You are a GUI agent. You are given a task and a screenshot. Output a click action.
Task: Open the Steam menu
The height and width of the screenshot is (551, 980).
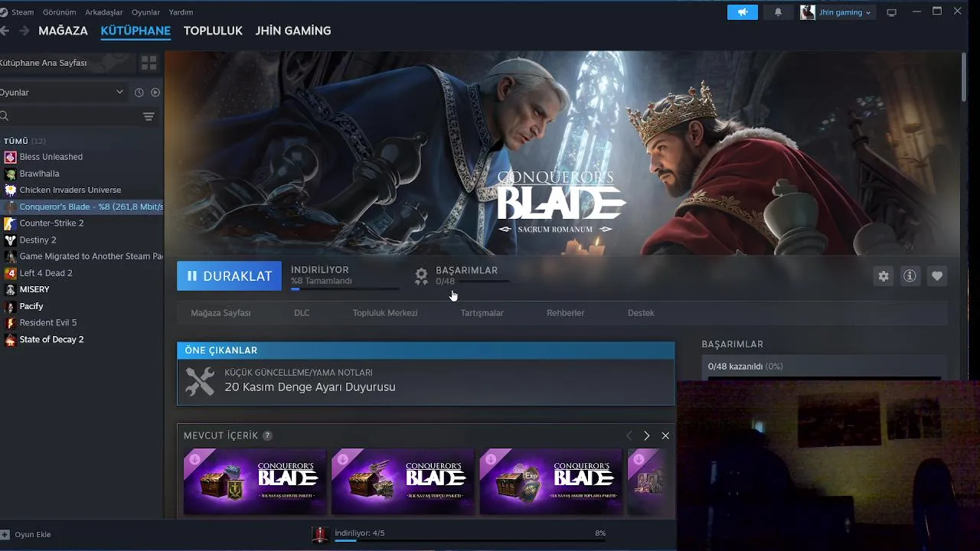[22, 12]
